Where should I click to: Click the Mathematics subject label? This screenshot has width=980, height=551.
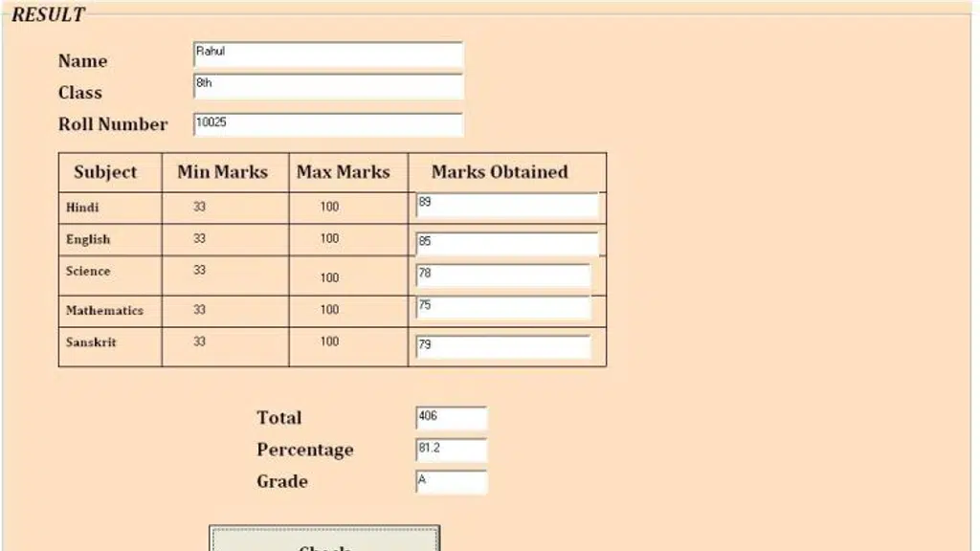tap(104, 311)
